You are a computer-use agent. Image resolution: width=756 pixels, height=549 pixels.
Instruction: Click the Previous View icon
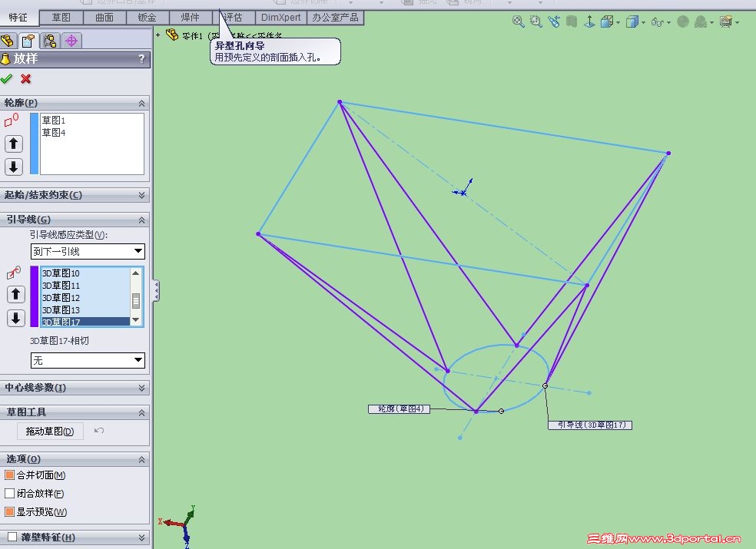pyautogui.click(x=554, y=21)
